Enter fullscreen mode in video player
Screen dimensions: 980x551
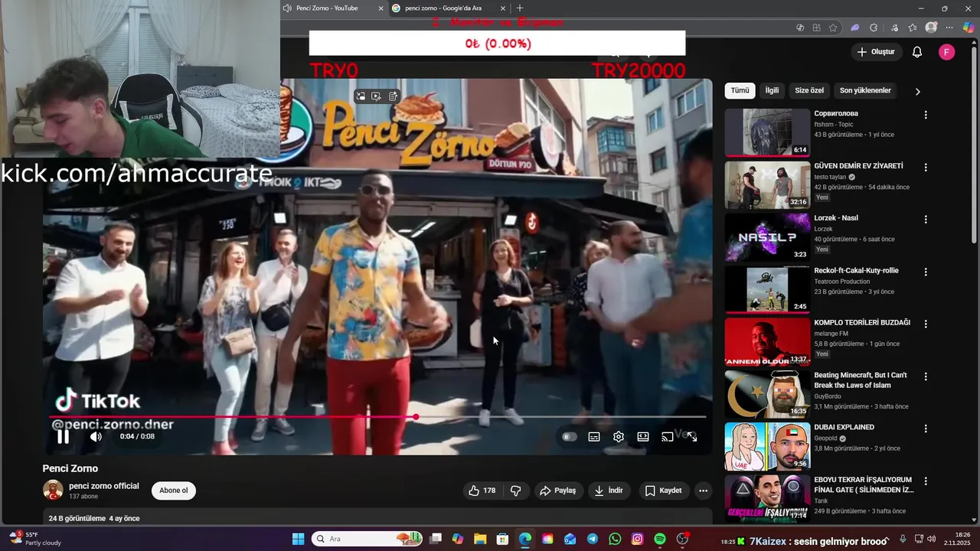coord(692,437)
